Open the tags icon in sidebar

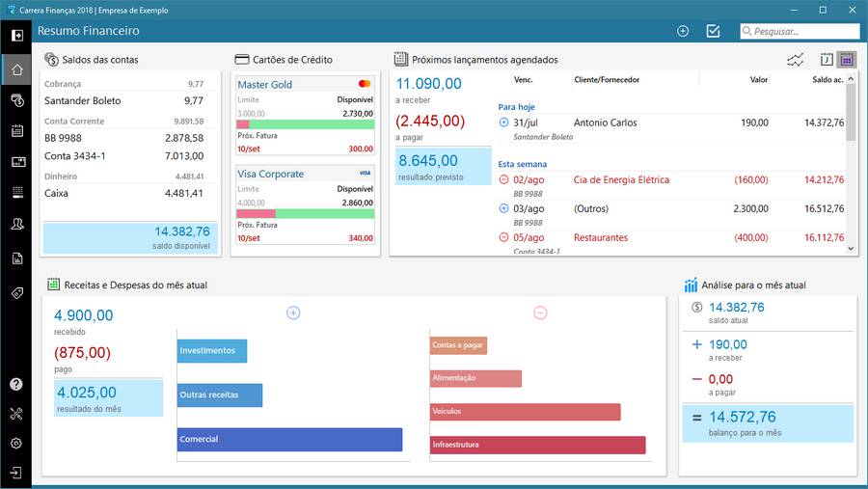coord(17,293)
